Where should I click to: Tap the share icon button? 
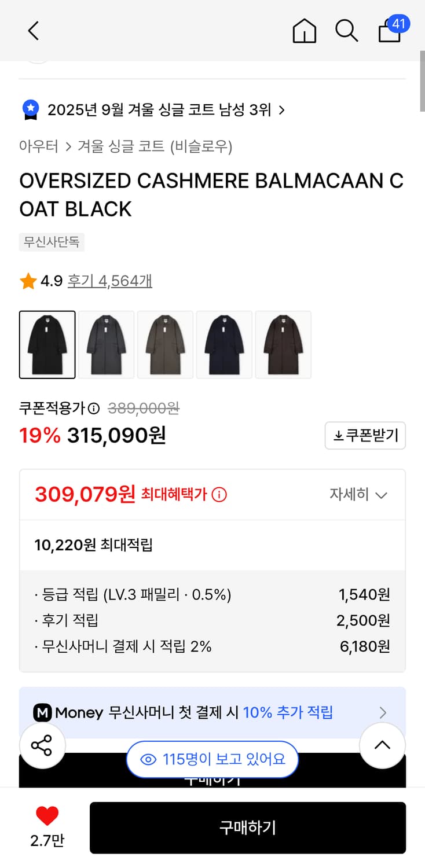tap(42, 745)
